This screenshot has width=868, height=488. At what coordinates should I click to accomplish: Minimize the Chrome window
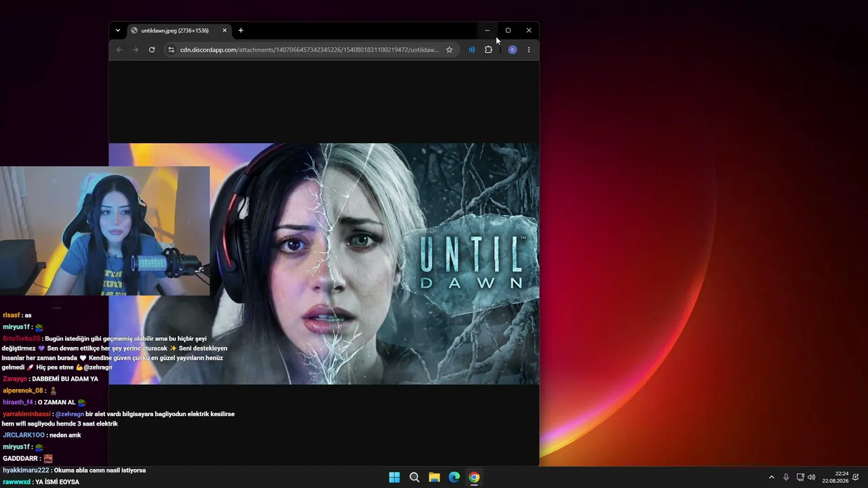[487, 30]
